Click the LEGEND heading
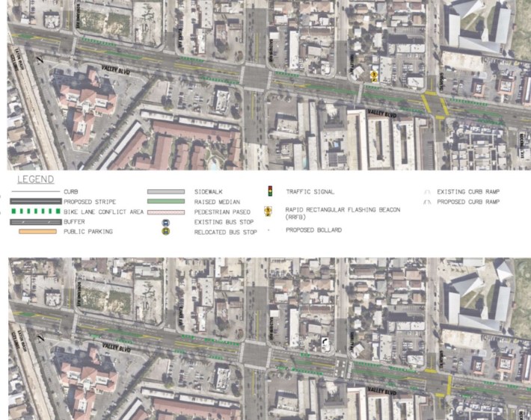This screenshot has height=420, width=531. pos(35,179)
